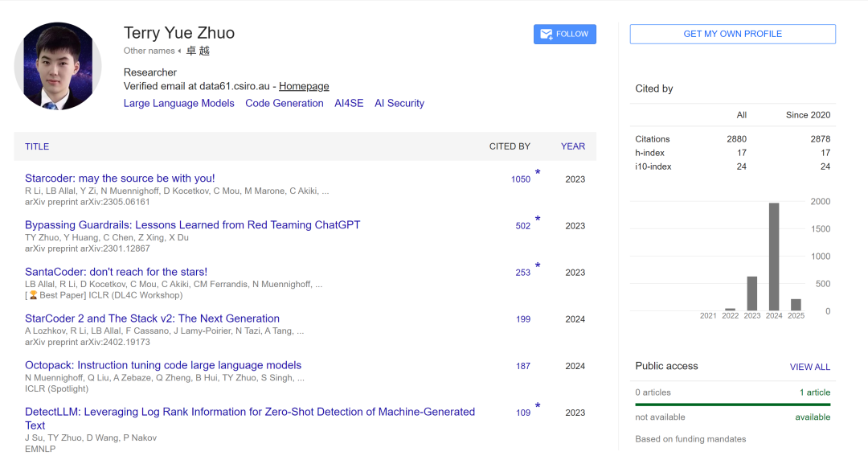View 1050 citations of Starcoder

pos(520,179)
